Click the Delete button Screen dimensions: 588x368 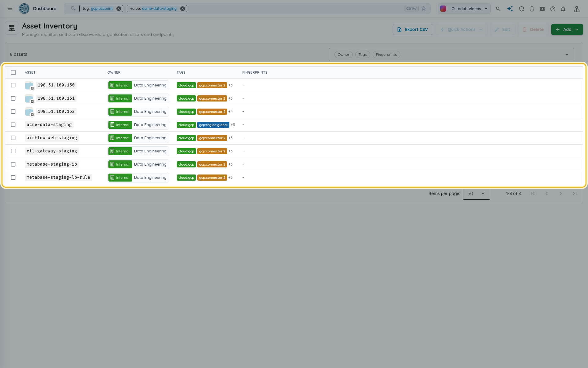tap(533, 29)
